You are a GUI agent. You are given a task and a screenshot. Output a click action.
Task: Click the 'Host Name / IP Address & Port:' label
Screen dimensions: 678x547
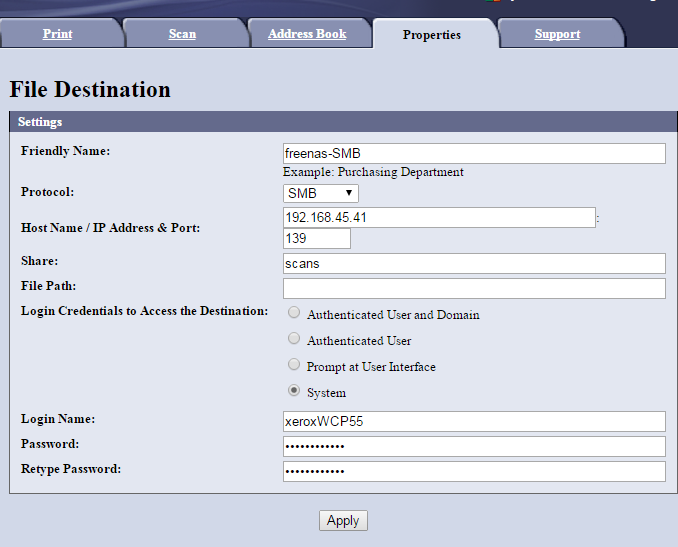point(111,228)
